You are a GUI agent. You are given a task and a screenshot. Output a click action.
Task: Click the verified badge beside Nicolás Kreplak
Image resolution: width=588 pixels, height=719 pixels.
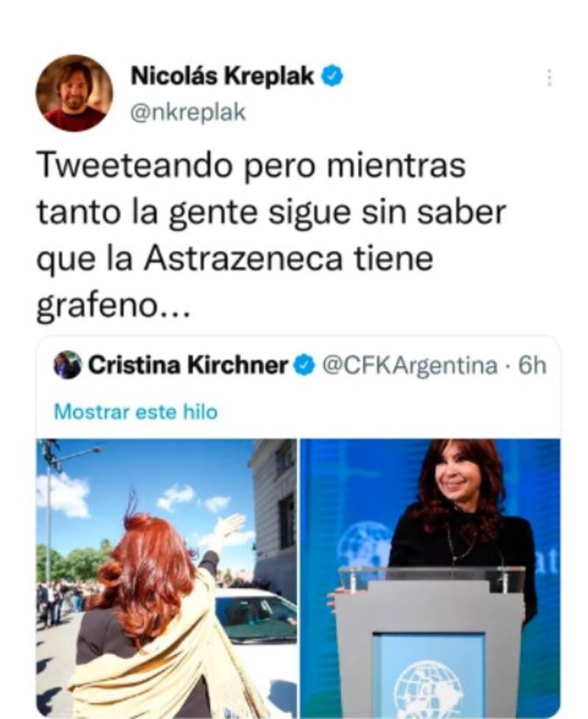[334, 76]
